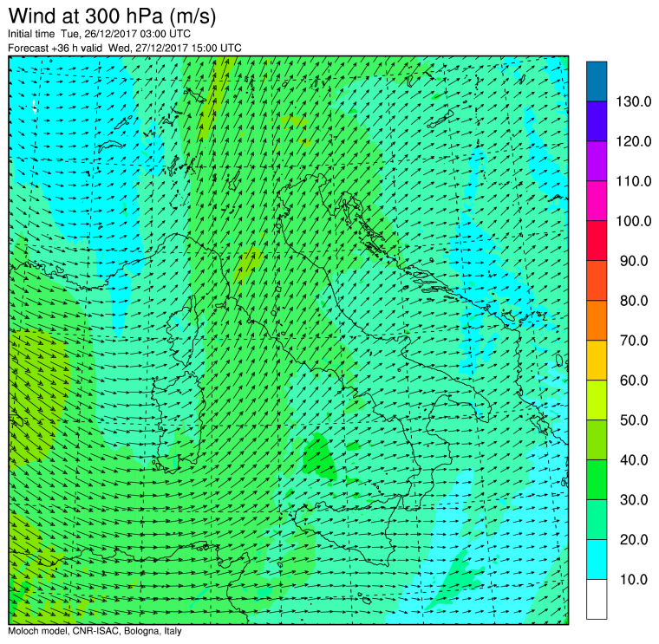659x644 pixels.
Task: Pick the orange 70–80 legend swatch
Action: (597, 320)
